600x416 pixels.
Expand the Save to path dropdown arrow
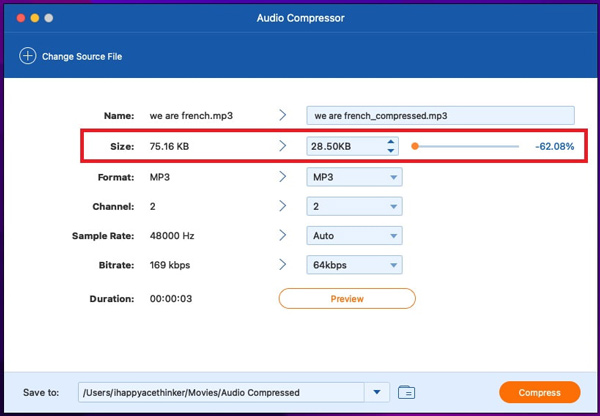[x=377, y=392]
